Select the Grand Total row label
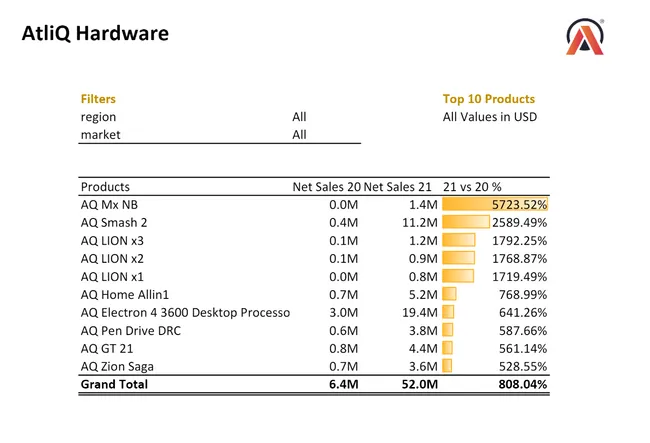Screen dimensions: 650x443 (114, 384)
